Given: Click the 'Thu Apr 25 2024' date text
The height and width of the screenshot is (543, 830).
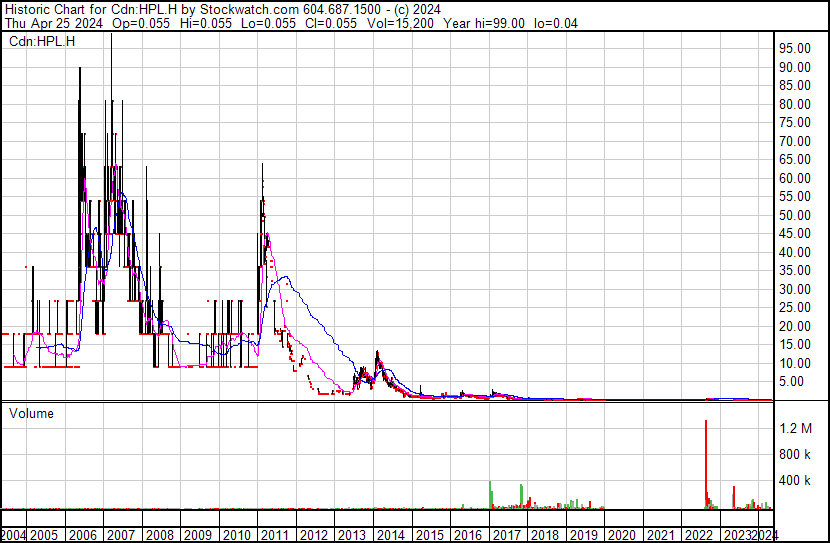Looking at the screenshot, I should (x=53, y=23).
